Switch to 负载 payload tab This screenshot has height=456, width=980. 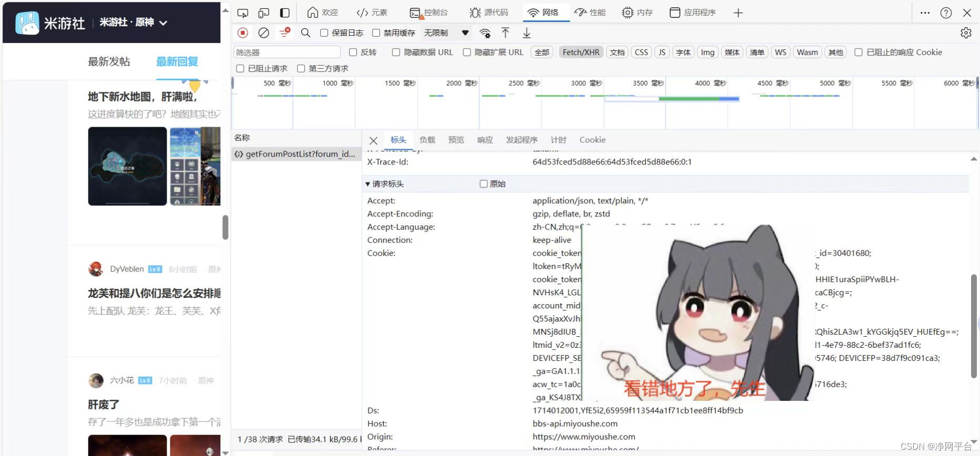[x=427, y=140]
